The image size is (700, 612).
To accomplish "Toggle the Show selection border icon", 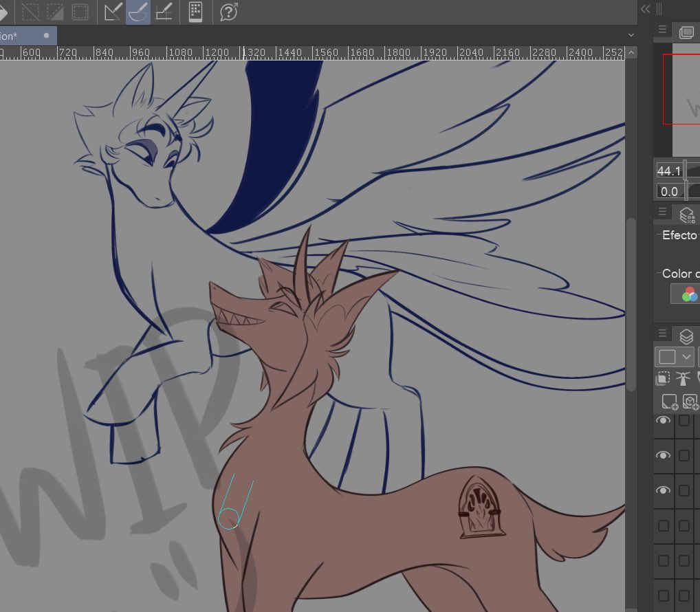I will tap(80, 12).
